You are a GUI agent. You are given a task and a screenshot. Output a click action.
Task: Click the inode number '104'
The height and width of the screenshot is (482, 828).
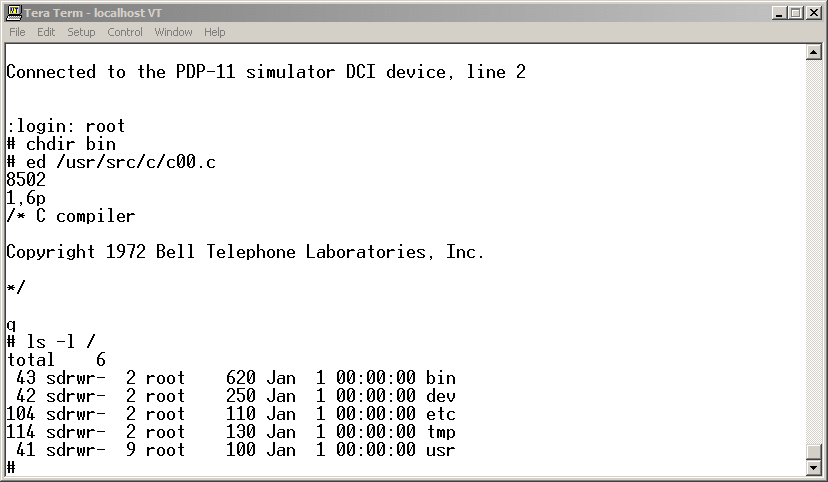(21, 414)
